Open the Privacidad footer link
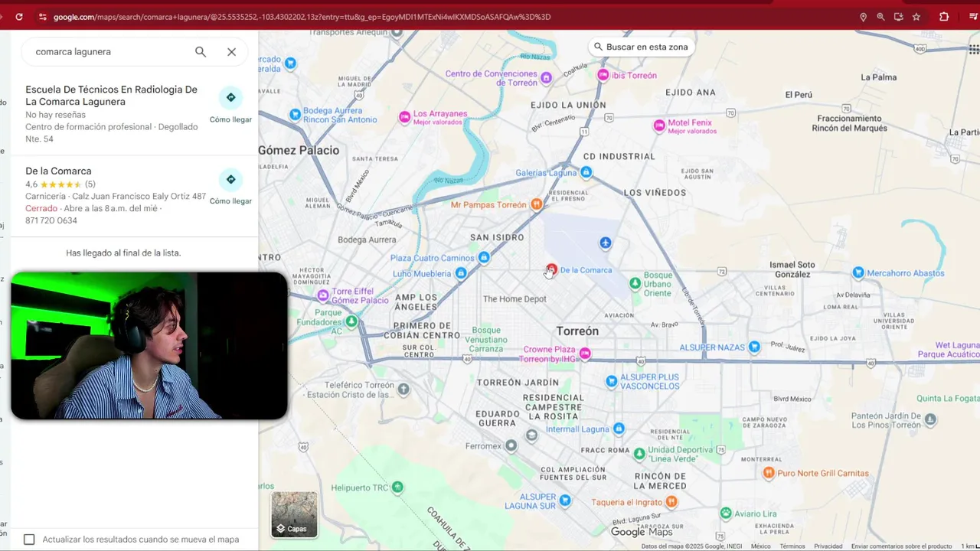 828,546
